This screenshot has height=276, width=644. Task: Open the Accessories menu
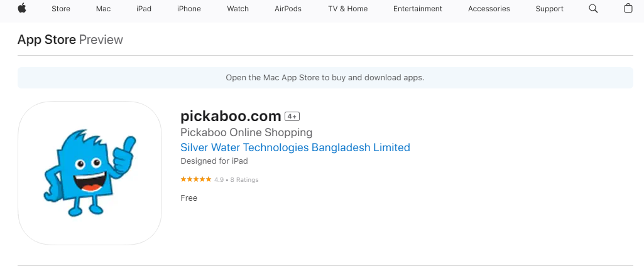489,9
